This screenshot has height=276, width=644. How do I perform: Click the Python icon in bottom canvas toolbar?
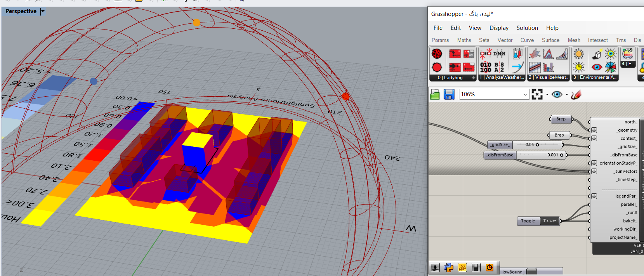pos(449,267)
